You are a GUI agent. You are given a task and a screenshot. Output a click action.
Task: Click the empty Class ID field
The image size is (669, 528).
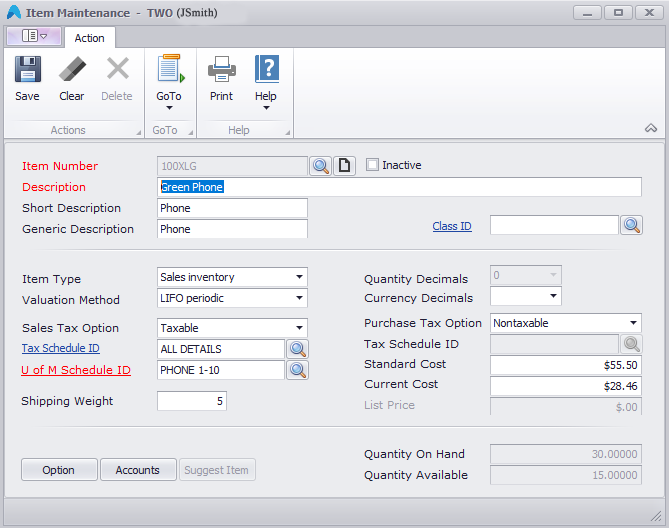point(554,225)
